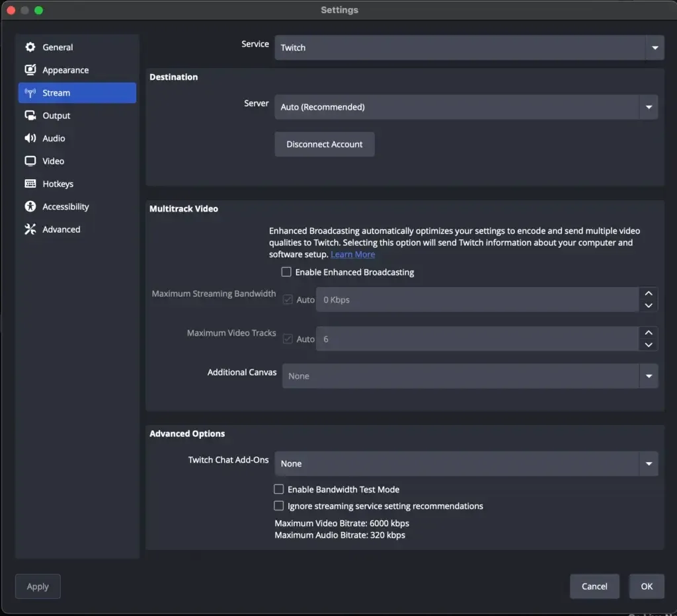Toggle Auto for Maximum Video Tracks
This screenshot has height=616, width=677.
288,339
